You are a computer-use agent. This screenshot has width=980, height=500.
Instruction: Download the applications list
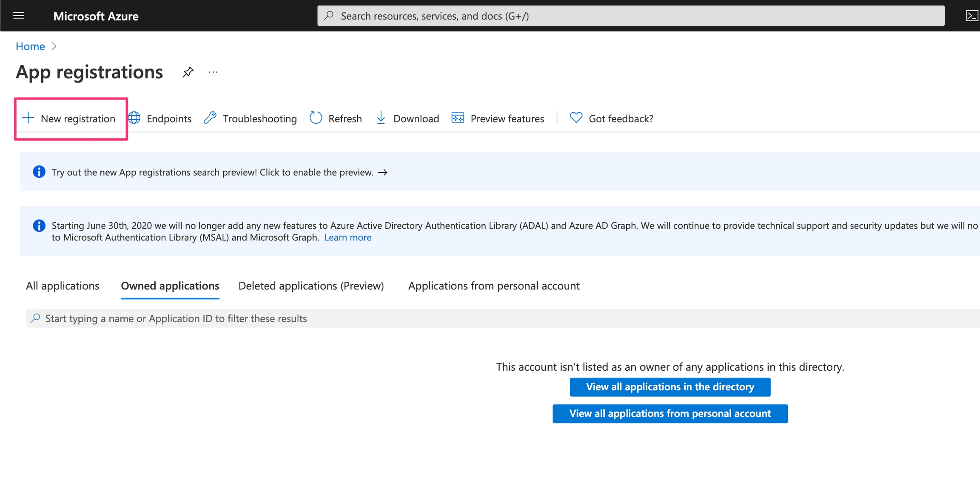tap(407, 118)
